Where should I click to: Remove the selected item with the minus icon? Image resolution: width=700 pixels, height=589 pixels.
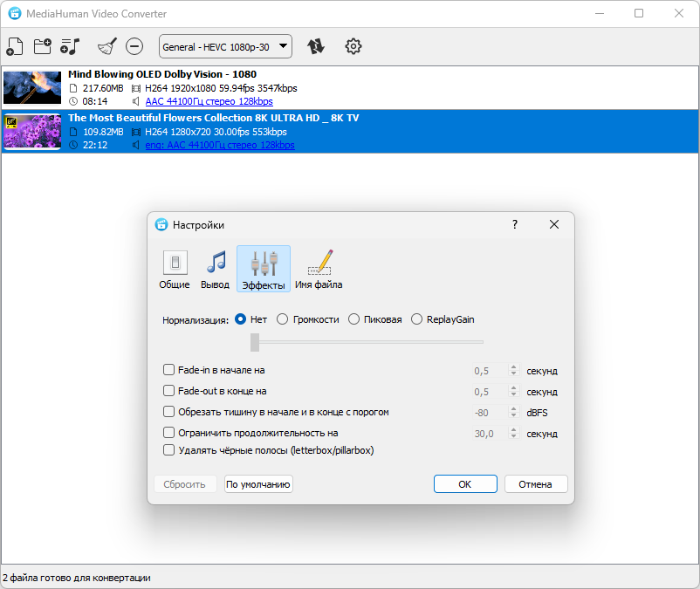point(134,46)
